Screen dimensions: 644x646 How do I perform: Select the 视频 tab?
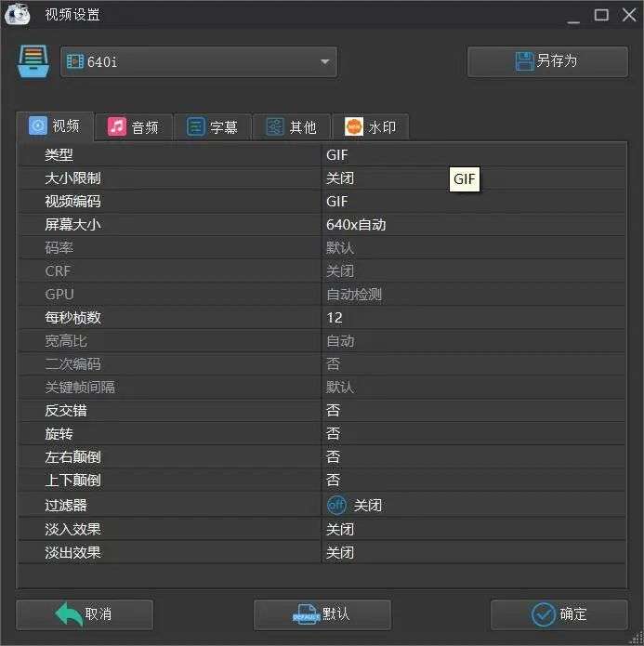tap(55, 125)
